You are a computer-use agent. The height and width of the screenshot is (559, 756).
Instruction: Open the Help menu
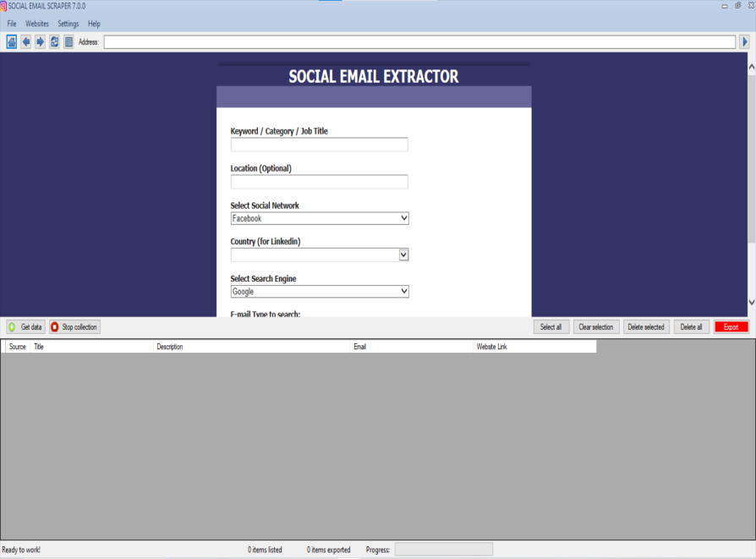tap(94, 24)
